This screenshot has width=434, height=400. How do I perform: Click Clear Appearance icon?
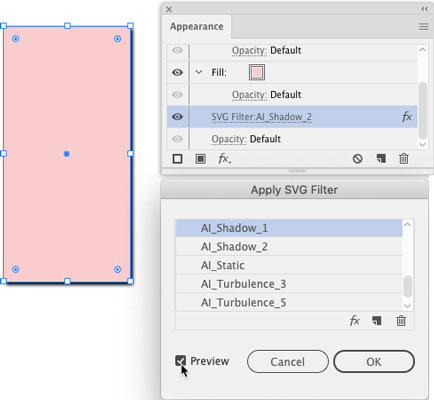[x=358, y=159]
